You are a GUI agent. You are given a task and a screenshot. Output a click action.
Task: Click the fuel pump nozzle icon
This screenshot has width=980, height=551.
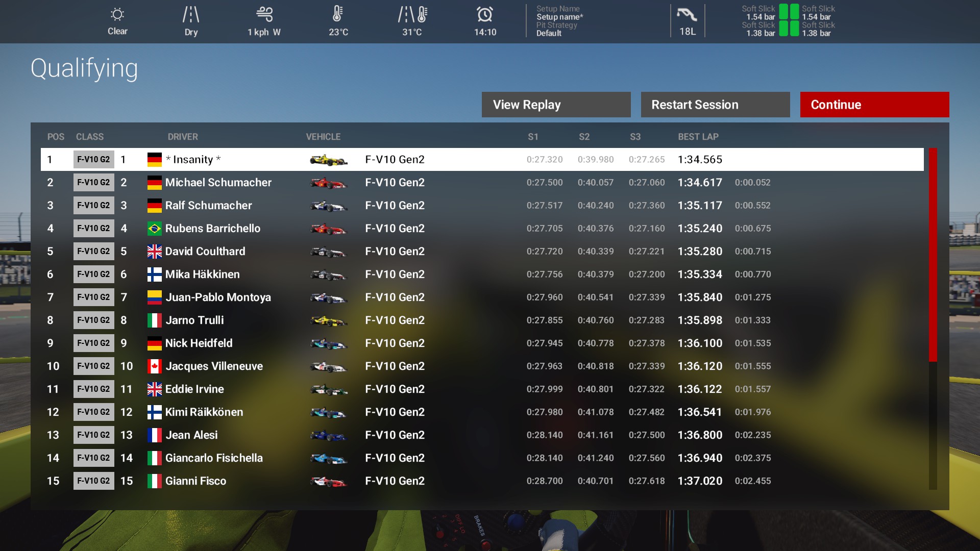[x=687, y=14]
